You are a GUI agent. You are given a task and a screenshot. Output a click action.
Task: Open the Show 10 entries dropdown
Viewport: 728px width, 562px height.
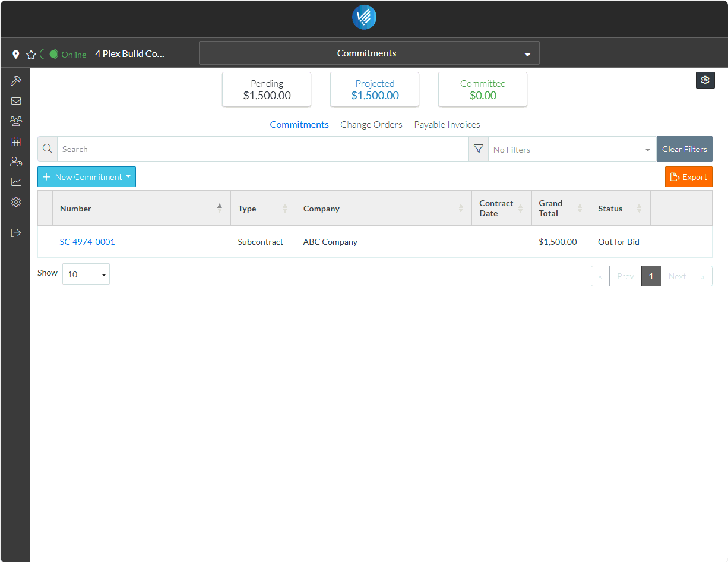[x=86, y=274]
